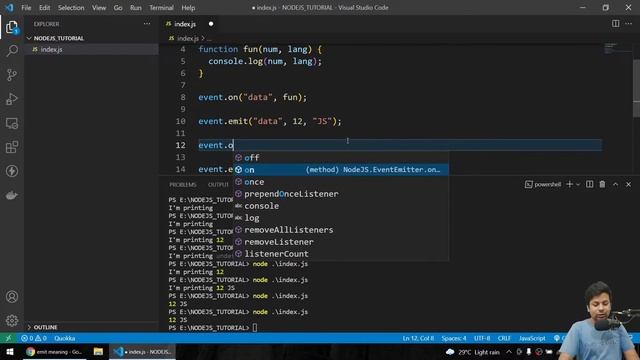Open the Extensions view

pyautogui.click(x=12, y=147)
